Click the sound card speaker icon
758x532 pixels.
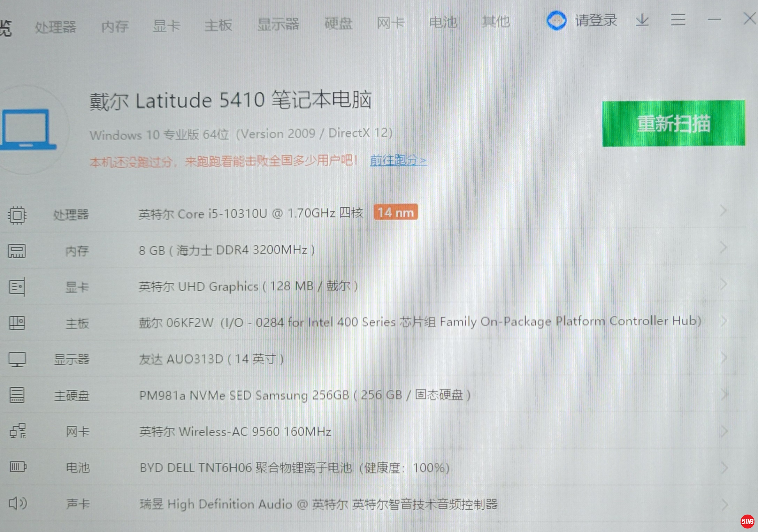coord(18,503)
